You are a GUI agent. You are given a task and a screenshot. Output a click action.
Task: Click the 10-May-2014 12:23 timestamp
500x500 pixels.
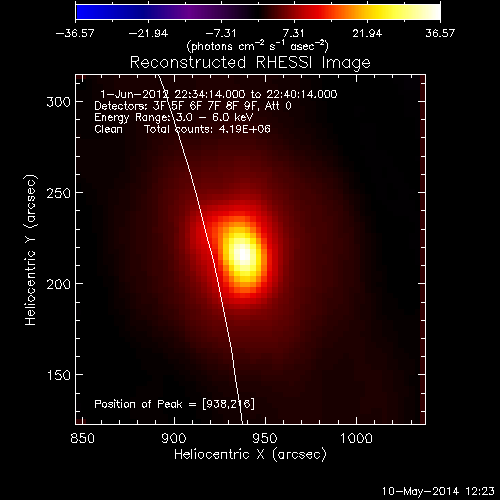pyautogui.click(x=438, y=491)
